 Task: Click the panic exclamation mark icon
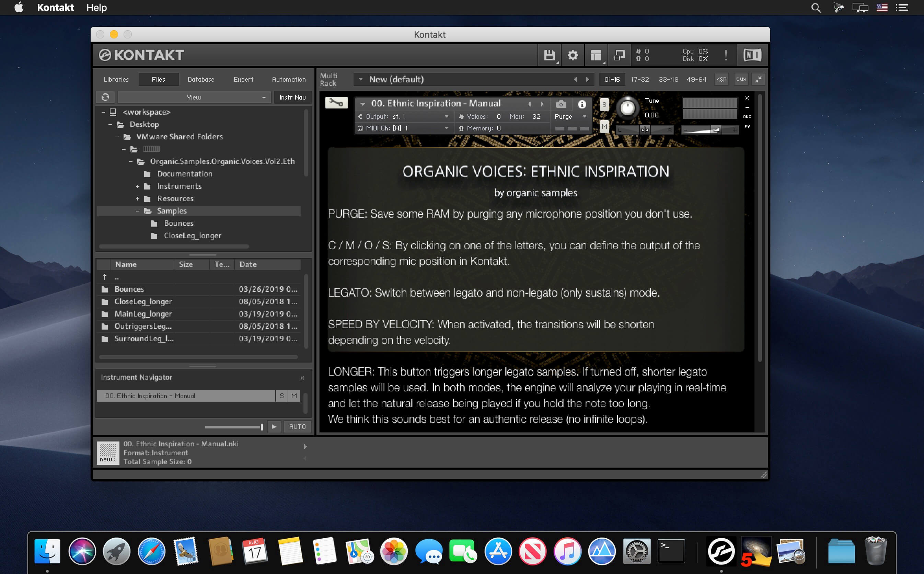[726, 55]
